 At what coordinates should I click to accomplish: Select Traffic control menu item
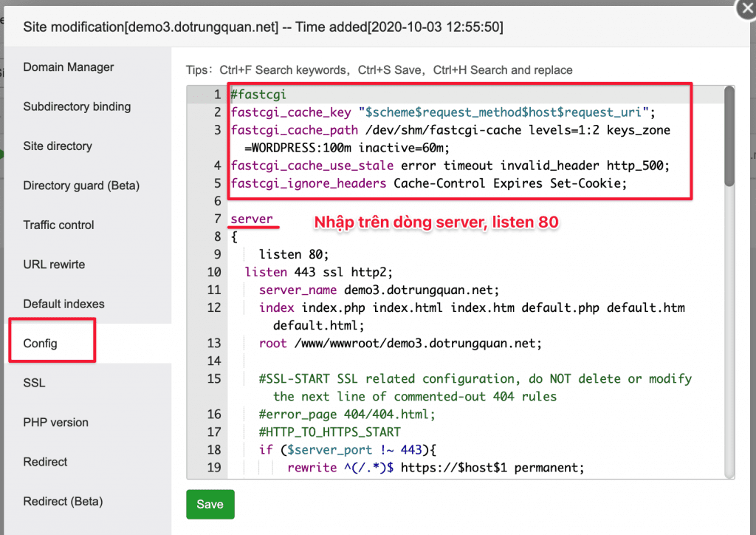pos(58,225)
